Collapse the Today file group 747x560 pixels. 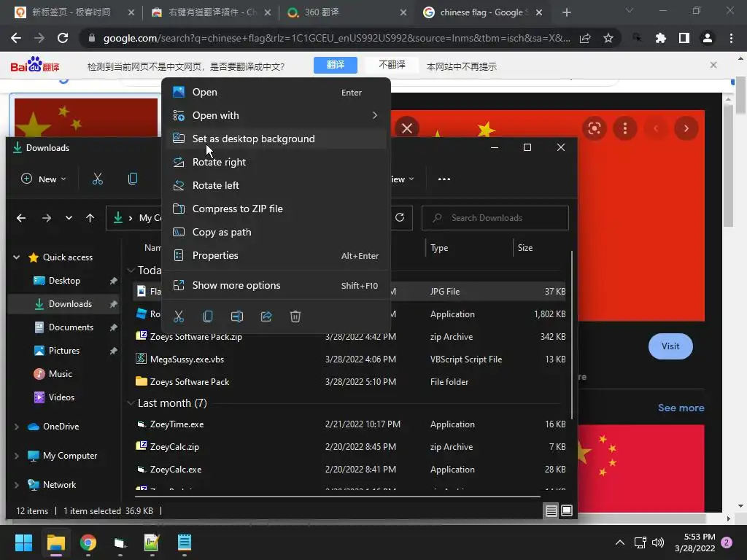(x=131, y=271)
